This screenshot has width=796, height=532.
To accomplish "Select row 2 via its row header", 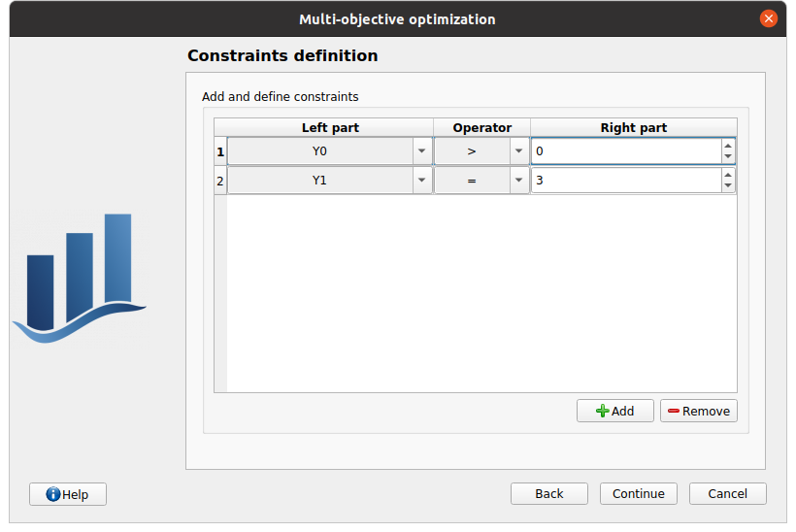I will point(220,181).
